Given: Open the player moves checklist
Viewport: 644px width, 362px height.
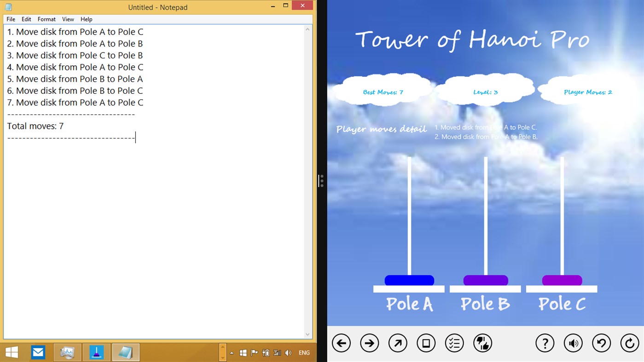Looking at the screenshot, I should point(454,343).
